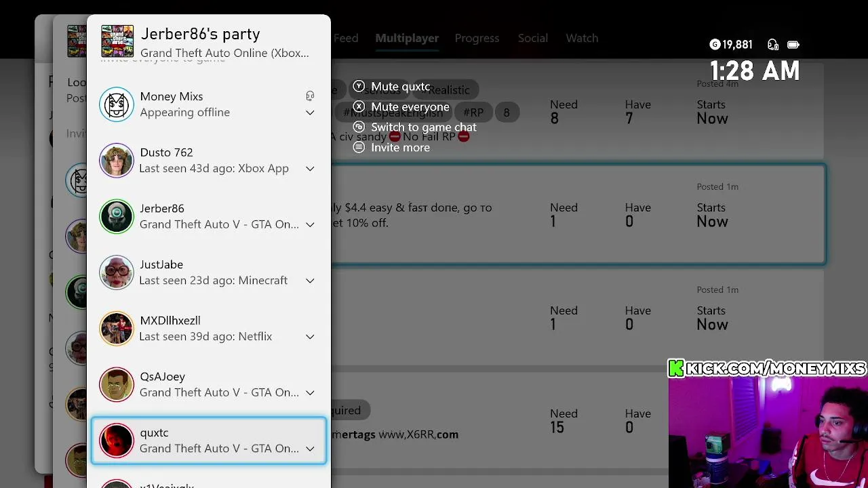
Task: Click the Dusto 762 profile picture
Action: [117, 161]
